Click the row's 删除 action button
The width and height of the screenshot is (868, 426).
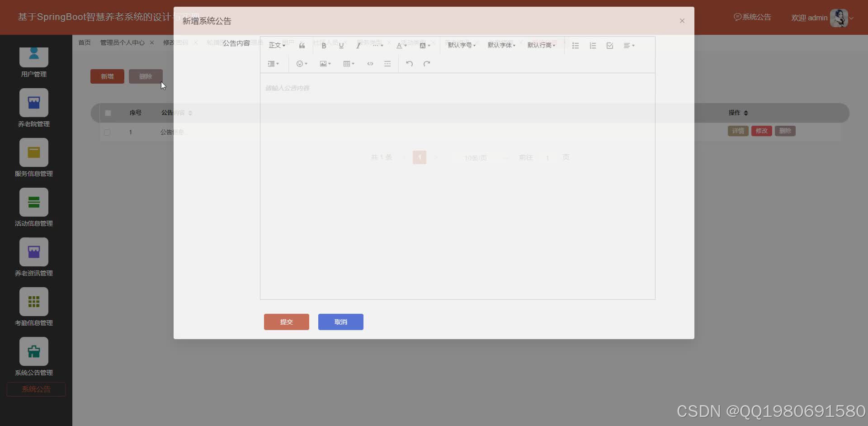point(785,131)
